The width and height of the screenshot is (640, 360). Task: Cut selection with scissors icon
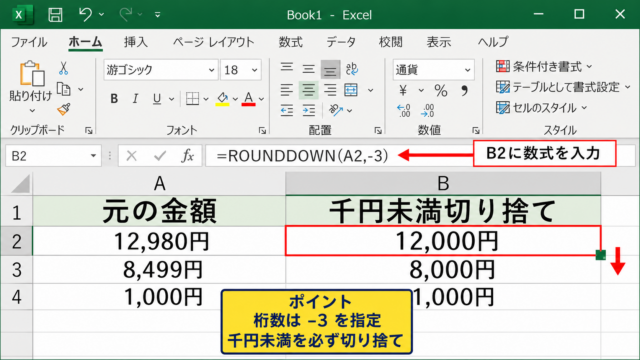click(x=63, y=68)
